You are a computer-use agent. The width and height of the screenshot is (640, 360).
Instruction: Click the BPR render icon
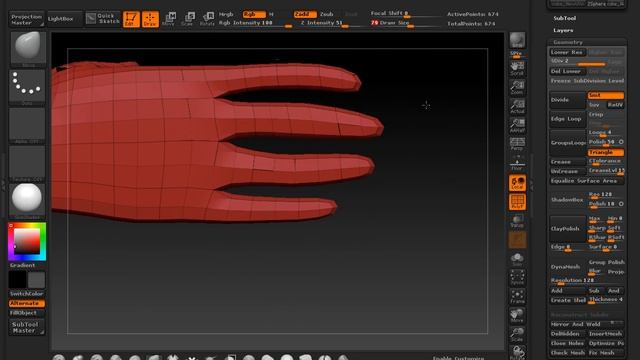point(517,41)
